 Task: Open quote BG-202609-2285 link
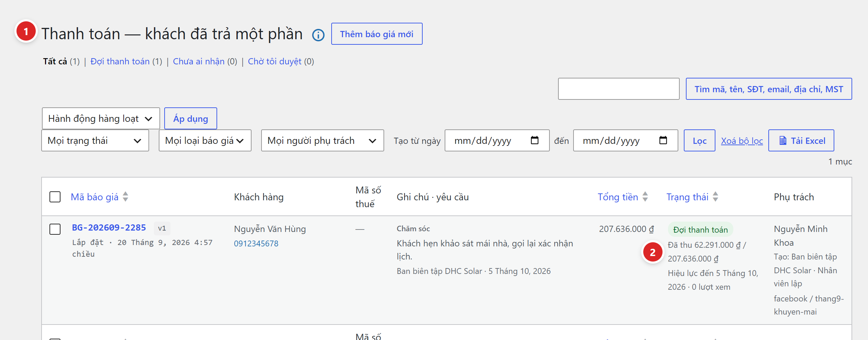(109, 227)
